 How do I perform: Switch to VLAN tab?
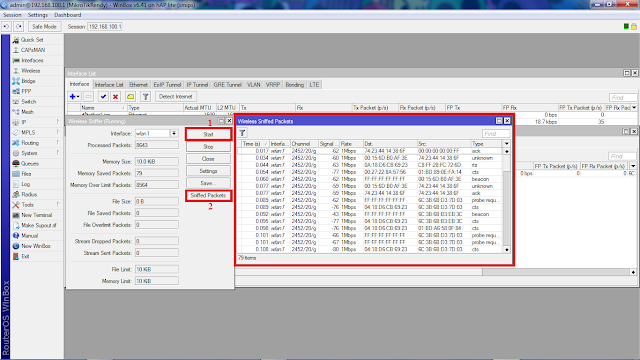(x=253, y=84)
